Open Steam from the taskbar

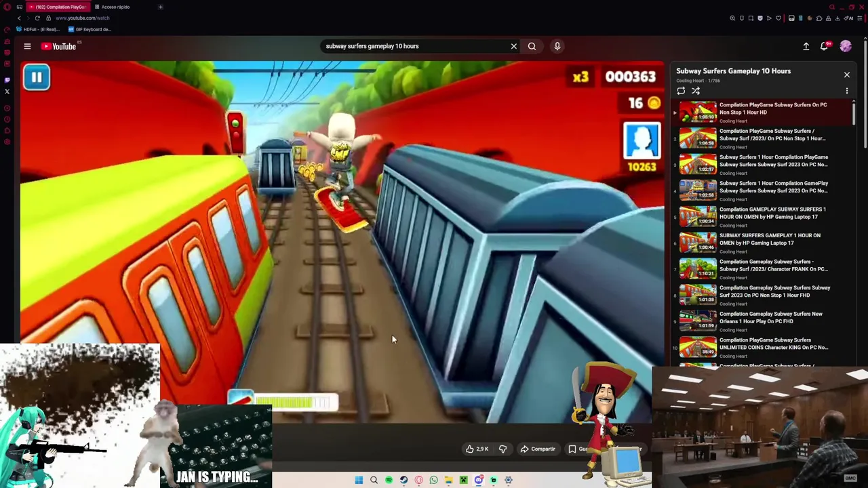pos(403,481)
